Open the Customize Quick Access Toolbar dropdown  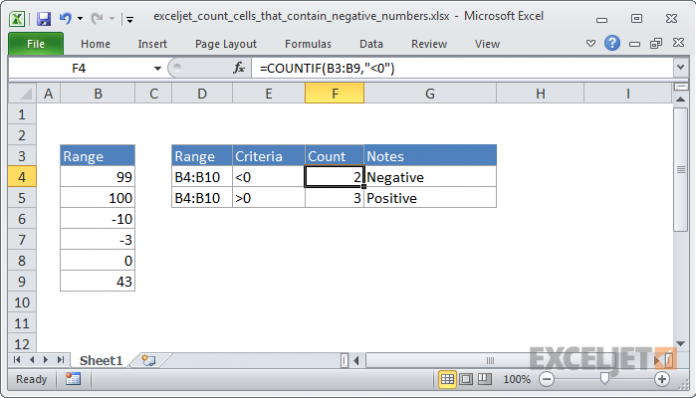[130, 19]
